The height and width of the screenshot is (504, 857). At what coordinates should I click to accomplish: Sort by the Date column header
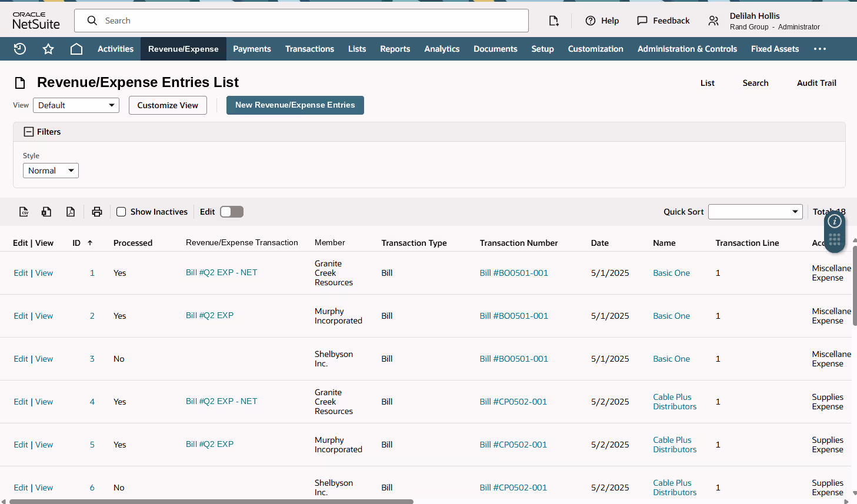600,243
